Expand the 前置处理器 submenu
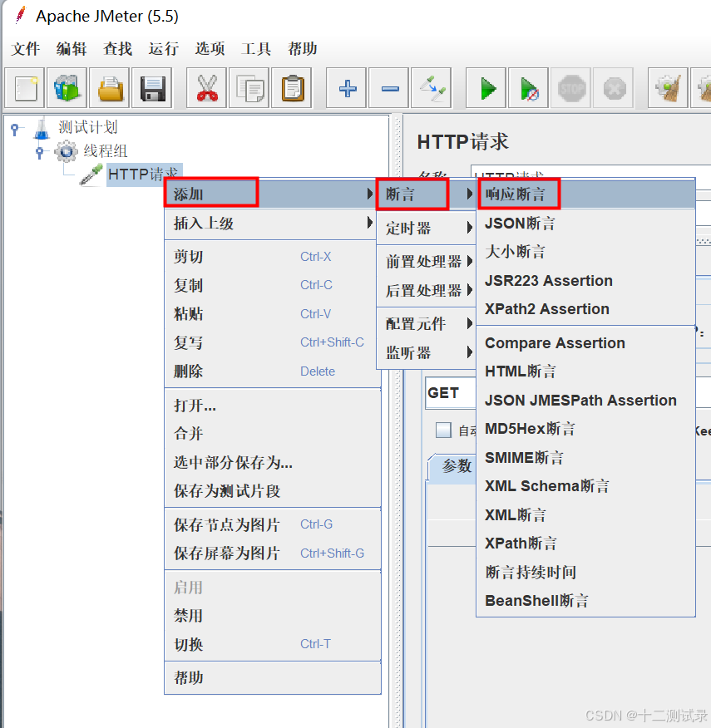The width and height of the screenshot is (711, 728). (426, 262)
